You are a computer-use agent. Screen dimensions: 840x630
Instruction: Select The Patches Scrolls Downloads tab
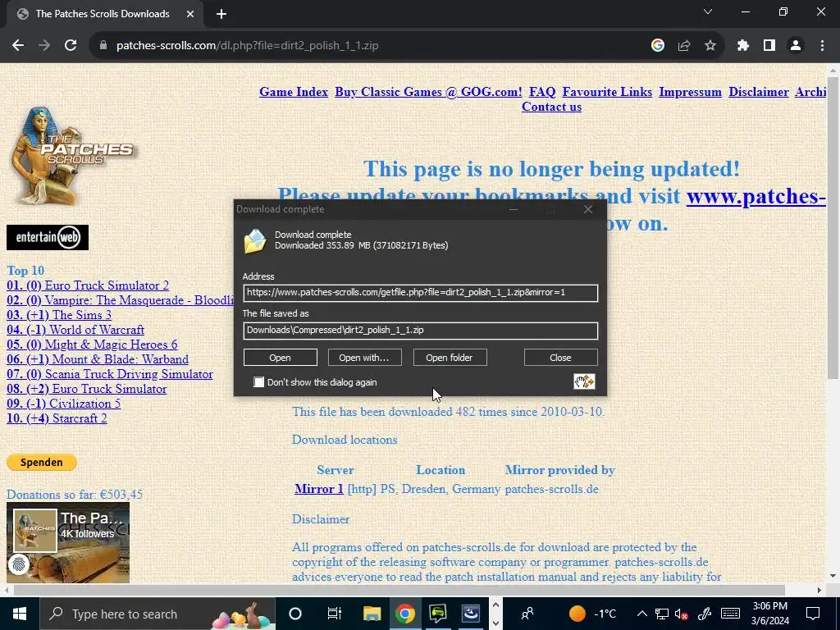(102, 14)
